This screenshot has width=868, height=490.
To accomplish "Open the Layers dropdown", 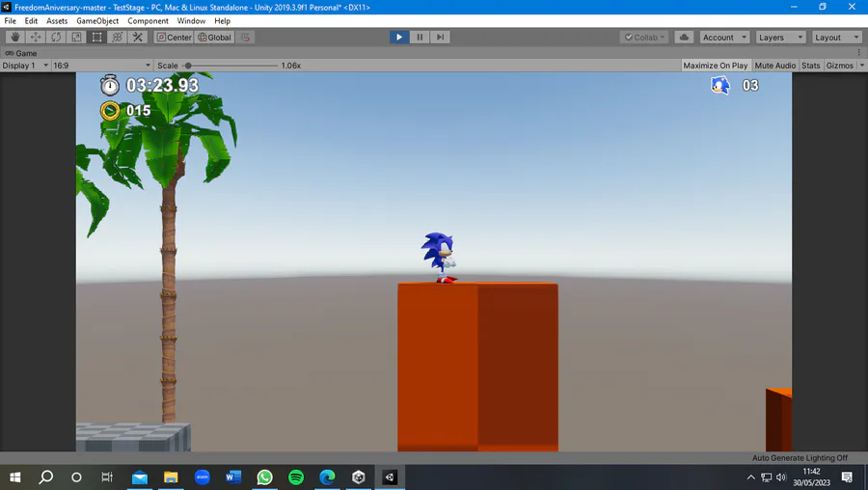I will pyautogui.click(x=780, y=37).
